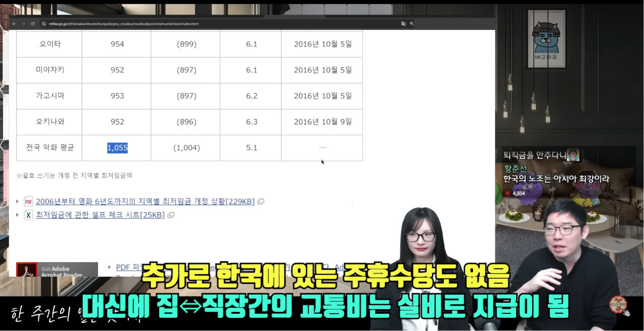The image size is (644, 331).
Task: Click the new-window icon after [25KB]
Action: click(x=171, y=215)
